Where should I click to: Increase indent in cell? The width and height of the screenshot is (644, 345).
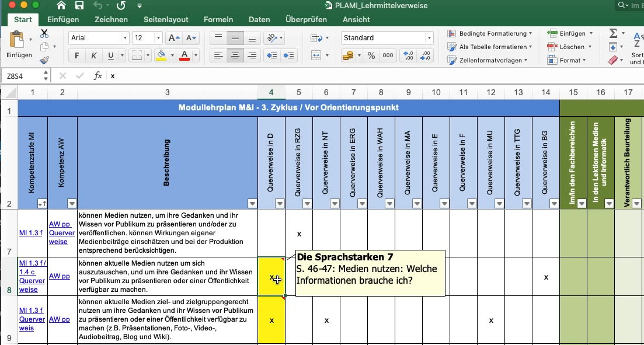point(289,55)
